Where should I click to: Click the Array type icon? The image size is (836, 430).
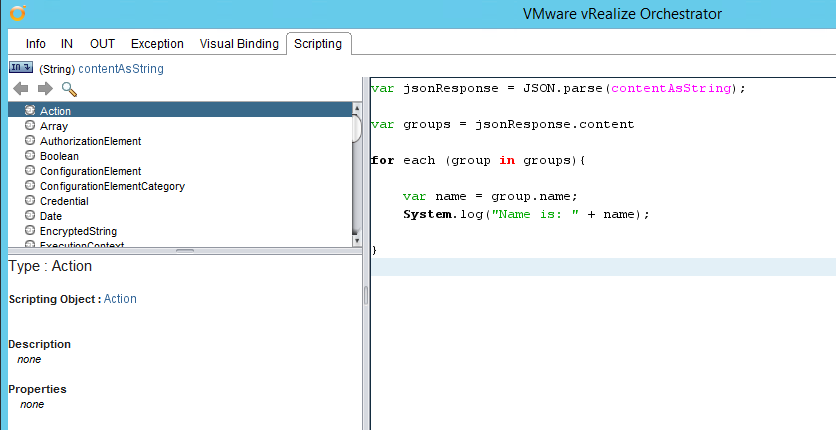(30, 125)
